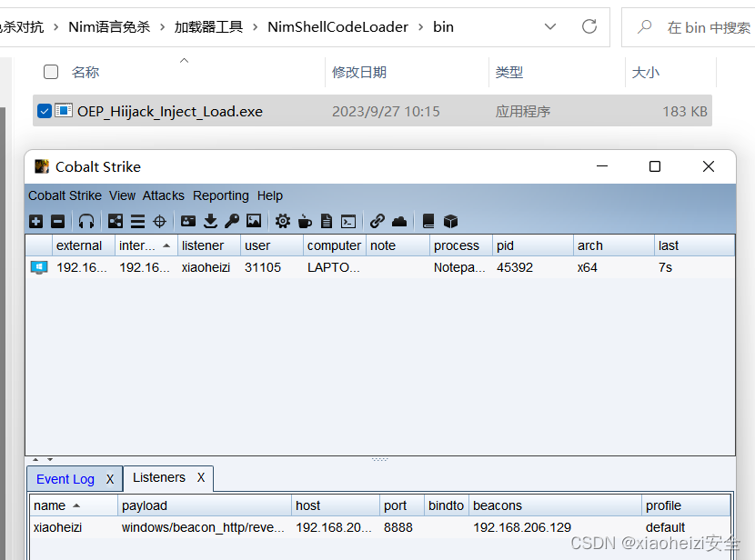Sort sessions by process column

tap(461, 245)
